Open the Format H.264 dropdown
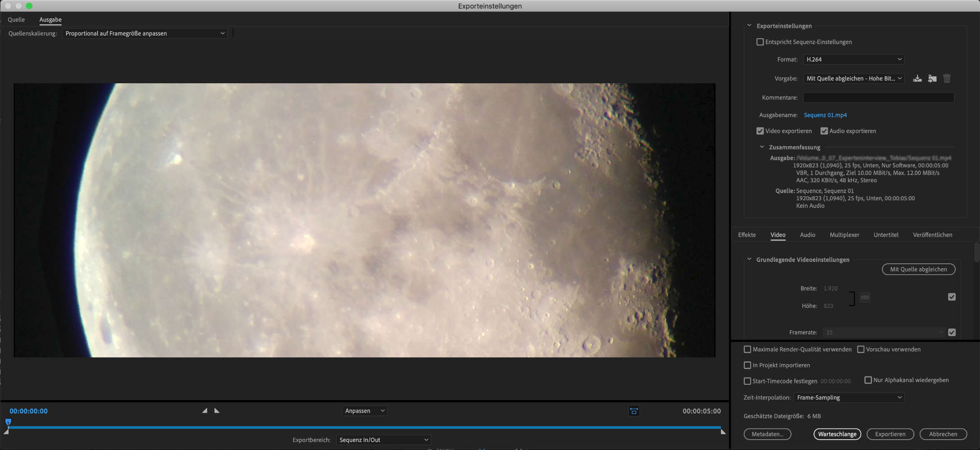Screen dimensions: 980x450 tap(853, 59)
